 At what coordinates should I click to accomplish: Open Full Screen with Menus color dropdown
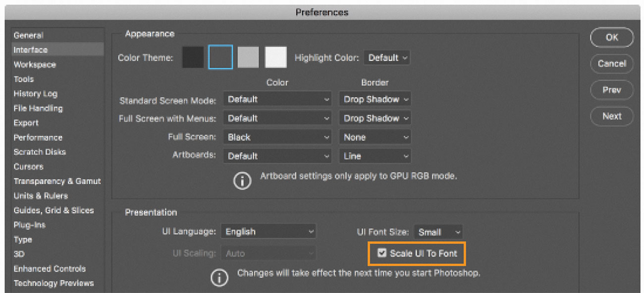pyautogui.click(x=277, y=118)
